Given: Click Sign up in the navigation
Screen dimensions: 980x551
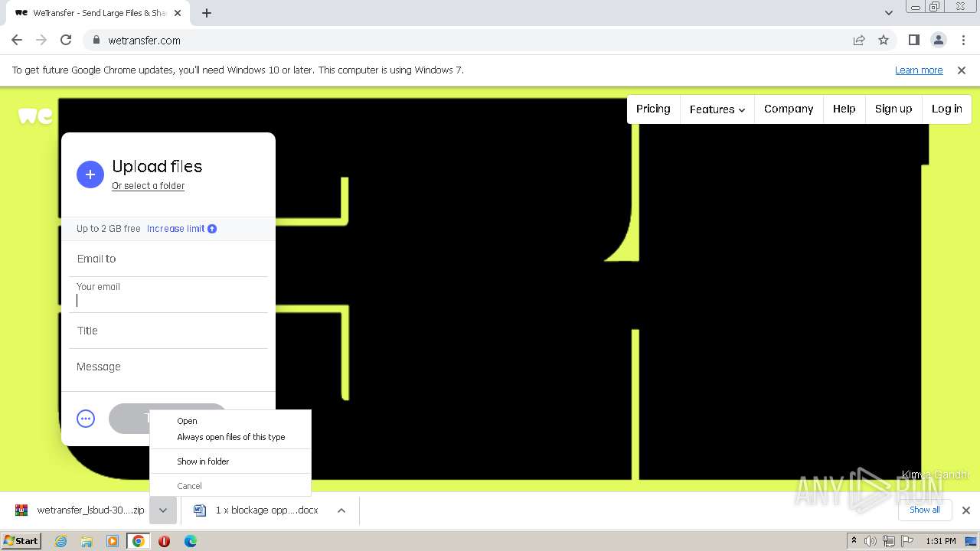Looking at the screenshot, I should pos(893,109).
